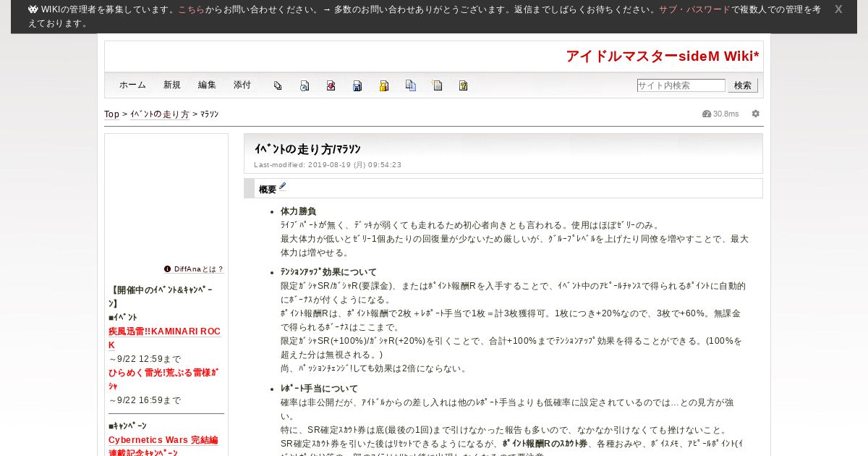868x456 pixels.
Task: Open the ホーム menu item
Action: 133,85
